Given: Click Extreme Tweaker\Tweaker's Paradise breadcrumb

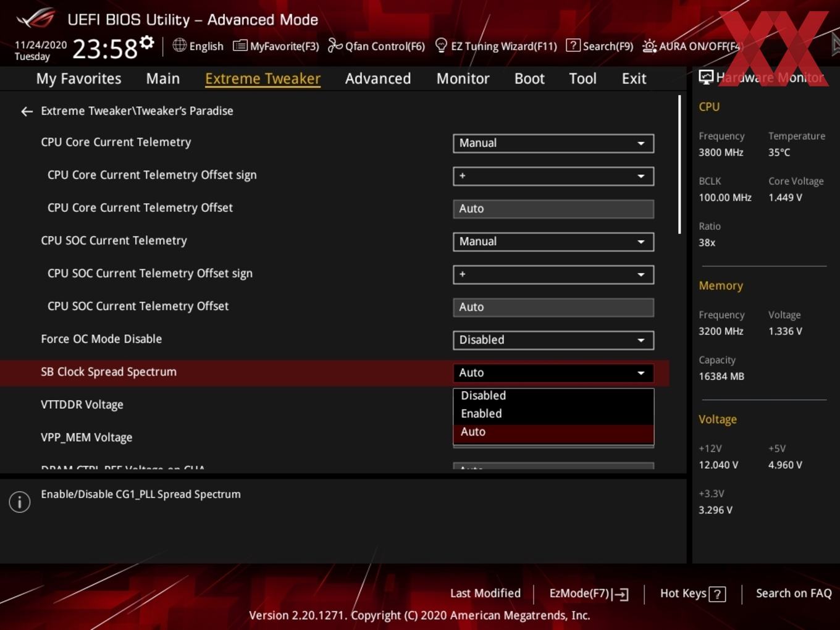Looking at the screenshot, I should pyautogui.click(x=137, y=111).
